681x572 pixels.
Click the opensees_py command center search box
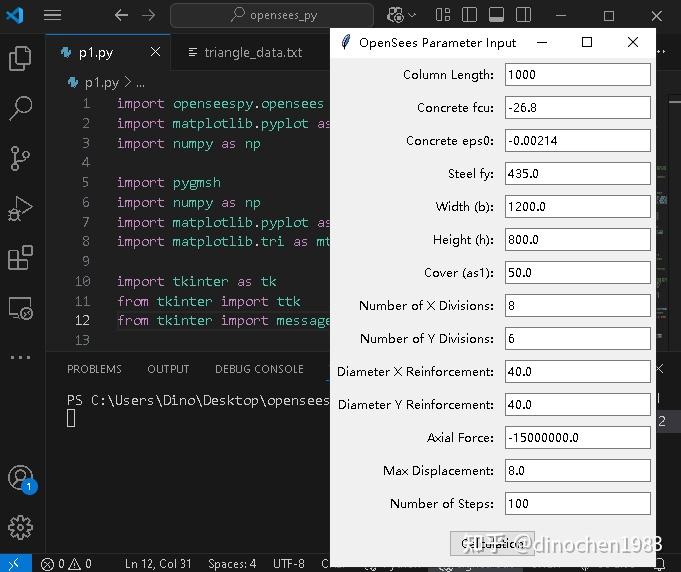[x=271, y=15]
